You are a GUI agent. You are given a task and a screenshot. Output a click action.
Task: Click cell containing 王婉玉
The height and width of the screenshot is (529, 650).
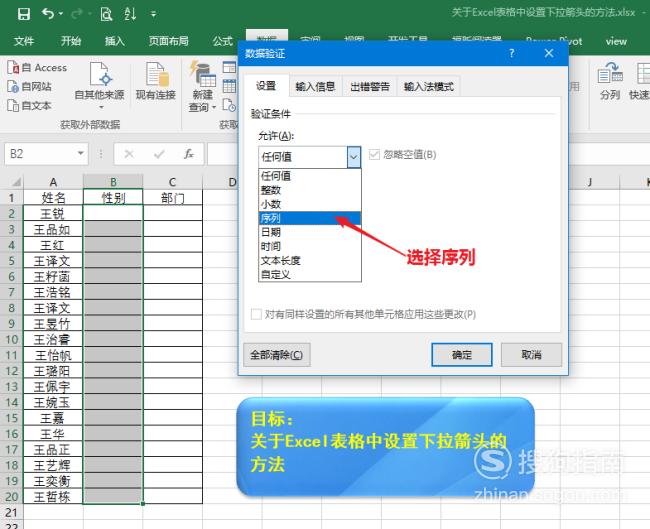tap(53, 403)
